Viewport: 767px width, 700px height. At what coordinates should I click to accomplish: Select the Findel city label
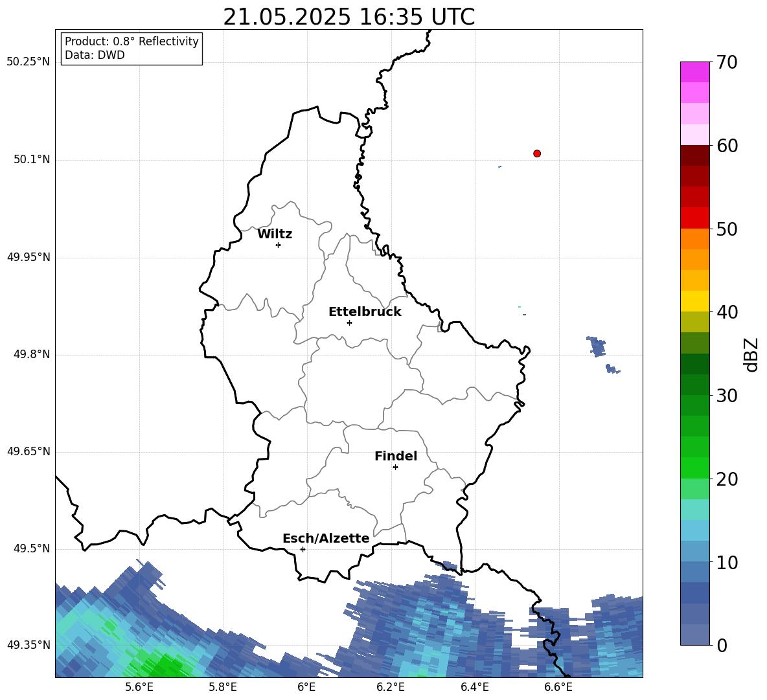pyautogui.click(x=396, y=456)
